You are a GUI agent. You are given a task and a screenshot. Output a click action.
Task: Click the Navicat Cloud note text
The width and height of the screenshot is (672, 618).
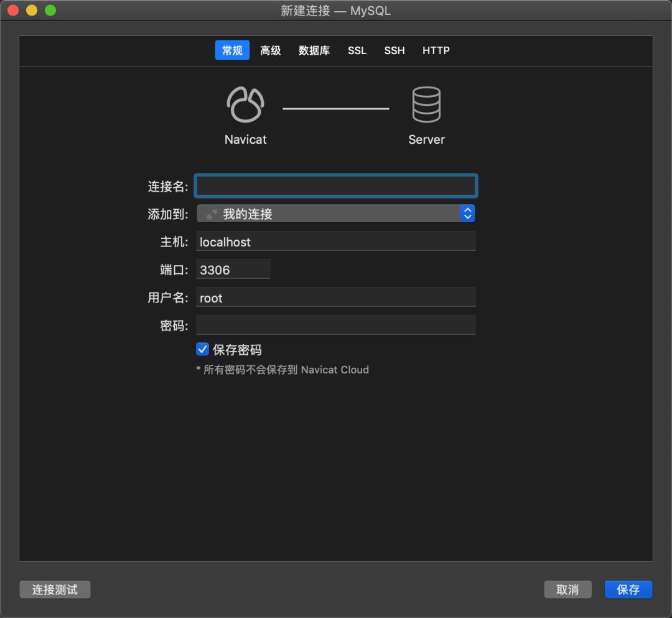[282, 370]
